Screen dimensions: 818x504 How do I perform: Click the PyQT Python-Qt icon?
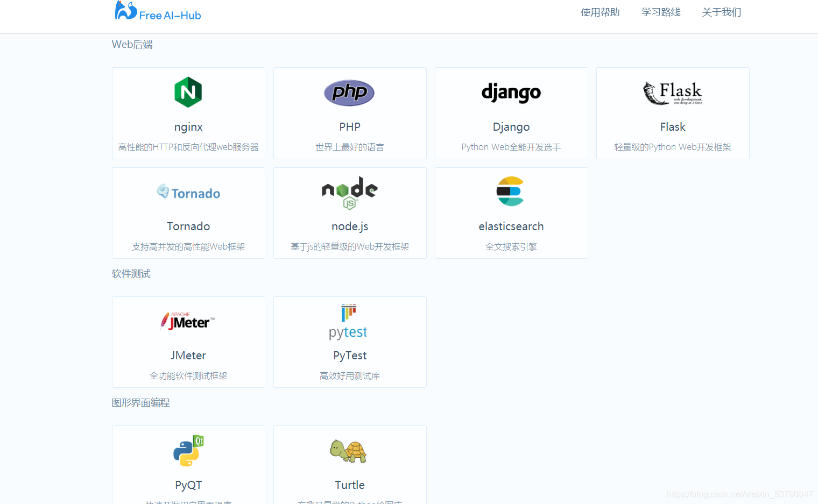(188, 450)
